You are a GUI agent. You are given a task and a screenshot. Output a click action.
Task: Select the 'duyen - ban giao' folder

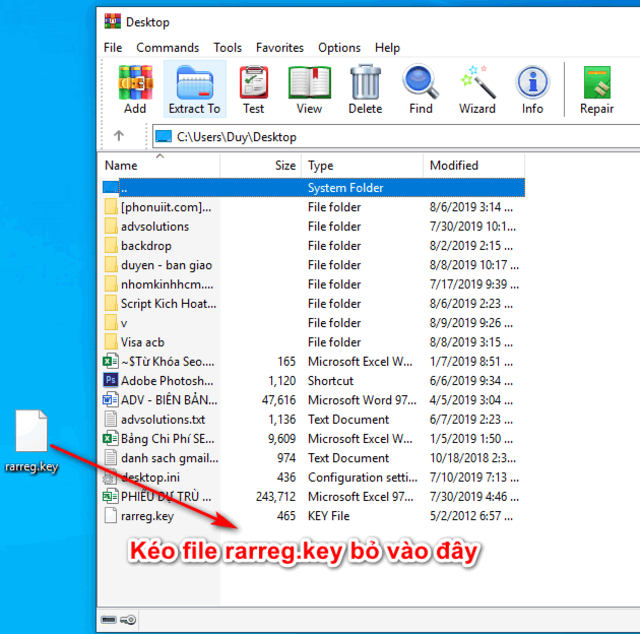tap(167, 265)
